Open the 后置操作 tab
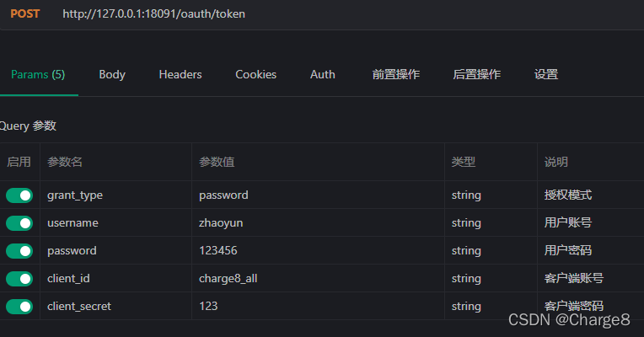644x337 pixels. (x=477, y=75)
